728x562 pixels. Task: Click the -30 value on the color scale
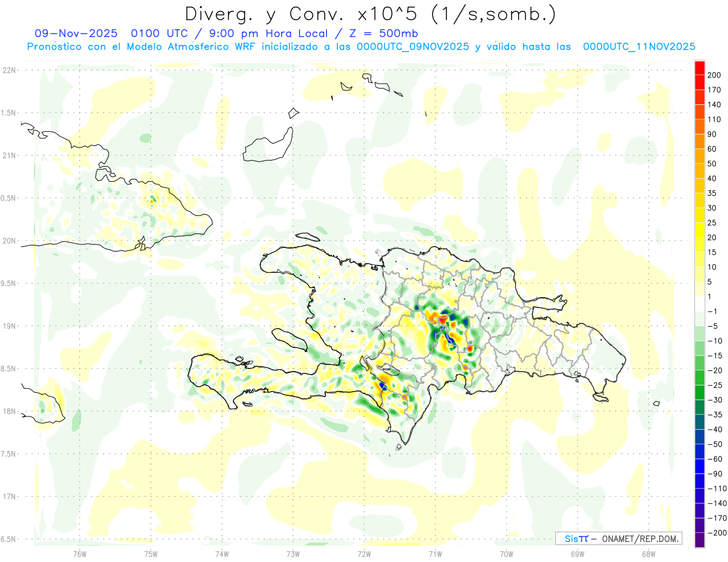pyautogui.click(x=714, y=400)
